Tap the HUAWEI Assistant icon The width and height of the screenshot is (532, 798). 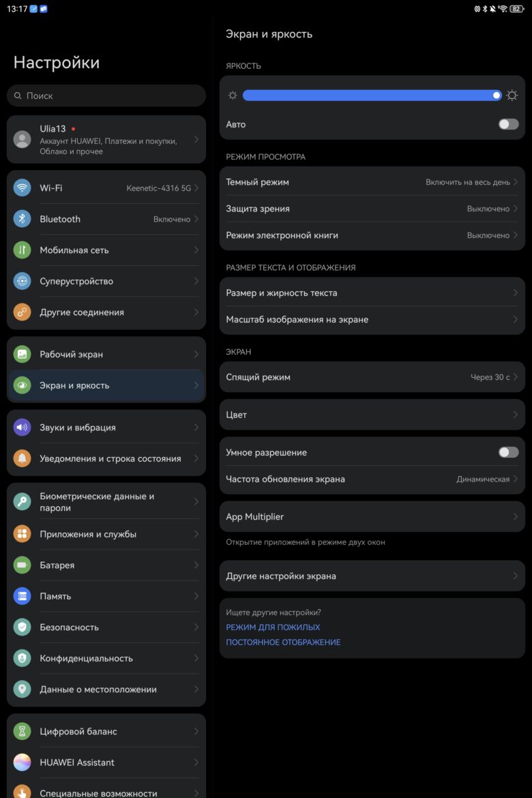coord(22,763)
